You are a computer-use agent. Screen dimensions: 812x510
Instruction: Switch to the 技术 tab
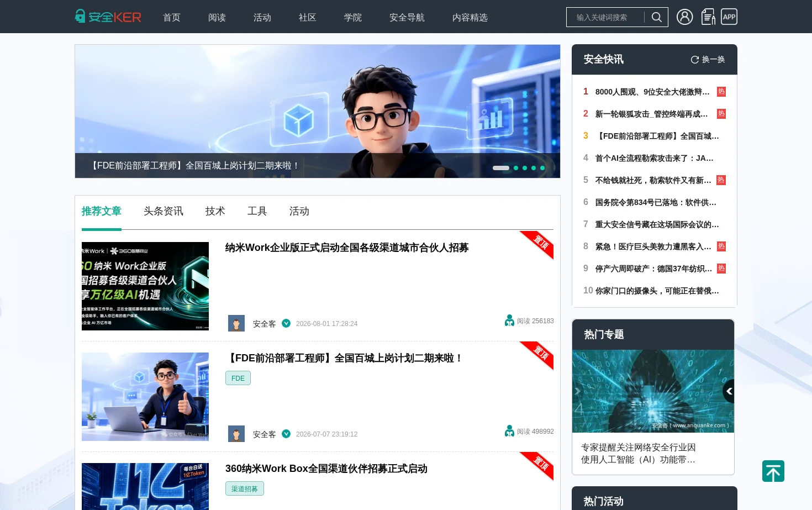215,211
